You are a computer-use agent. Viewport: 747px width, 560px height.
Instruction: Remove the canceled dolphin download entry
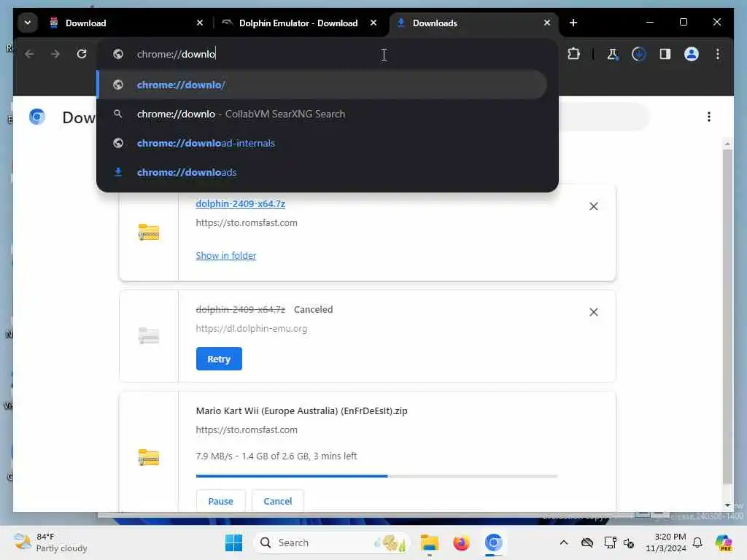[x=594, y=312]
